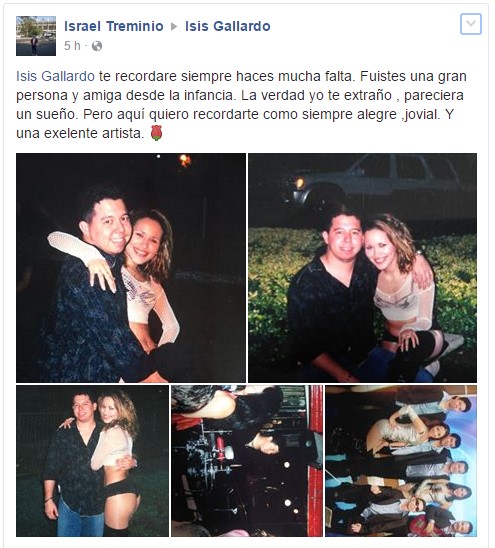Click the arrow icon between the two names
The image size is (495, 548).
pyautogui.click(x=174, y=26)
